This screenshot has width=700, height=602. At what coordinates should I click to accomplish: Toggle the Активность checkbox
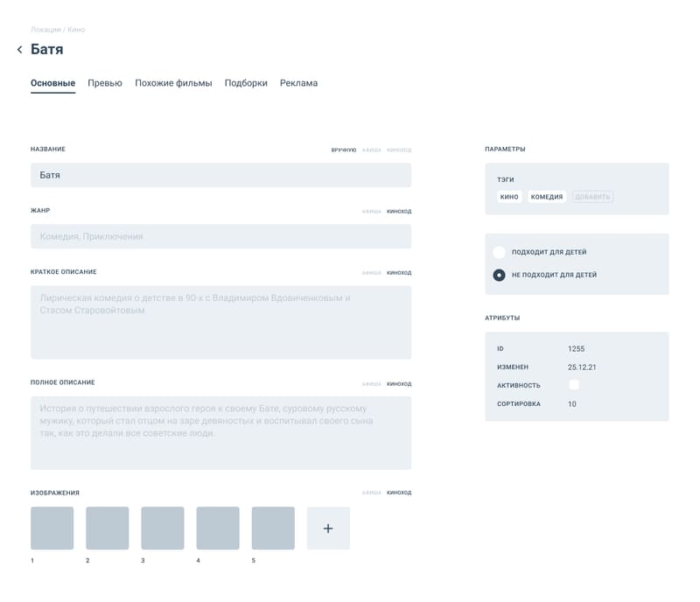coord(574,385)
